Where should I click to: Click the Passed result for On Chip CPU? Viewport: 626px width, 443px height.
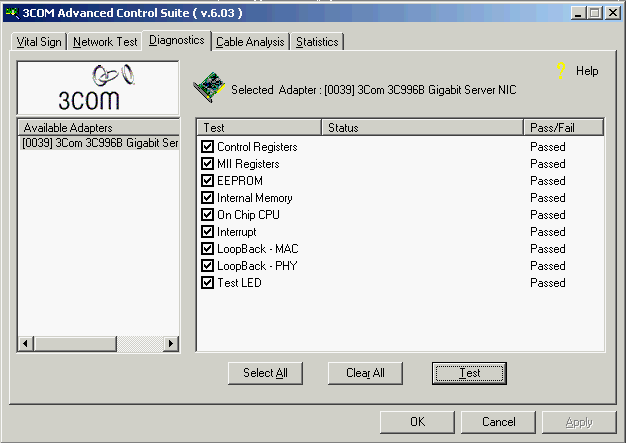click(x=547, y=215)
